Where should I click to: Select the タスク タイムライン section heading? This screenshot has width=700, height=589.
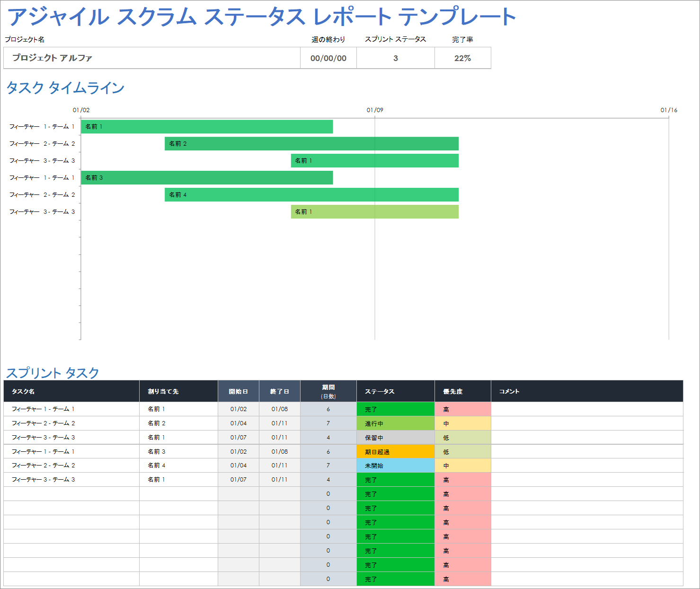click(x=65, y=88)
